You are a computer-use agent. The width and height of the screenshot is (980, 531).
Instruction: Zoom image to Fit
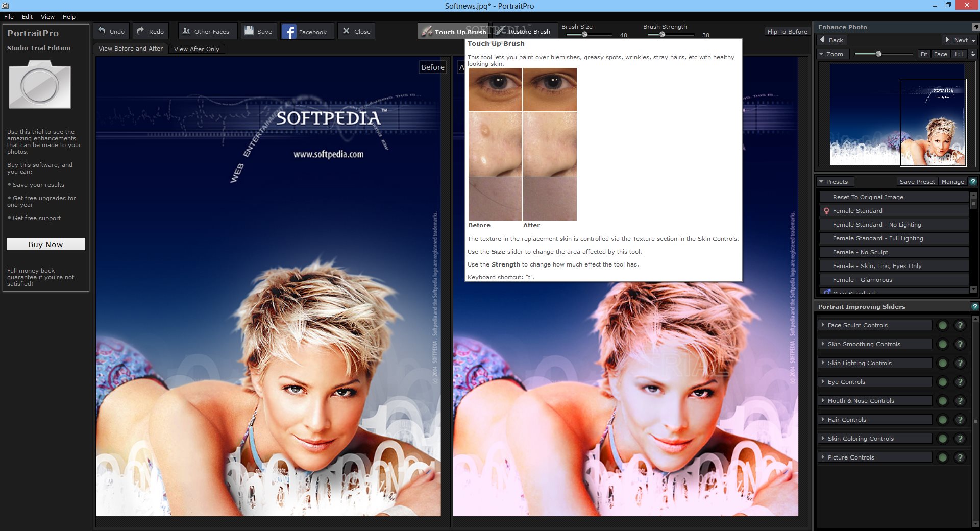(x=924, y=54)
